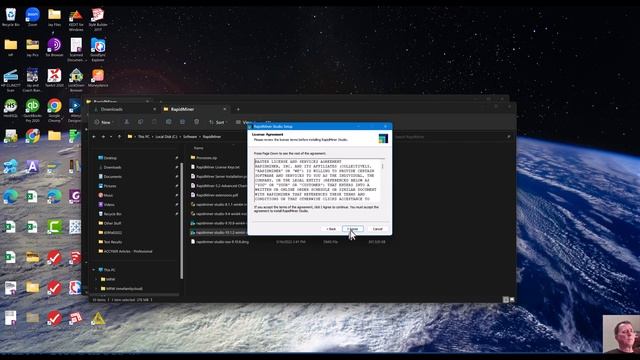Open the HP Scan desktop shortcut
Screen dimensions: 640x360
point(11,80)
